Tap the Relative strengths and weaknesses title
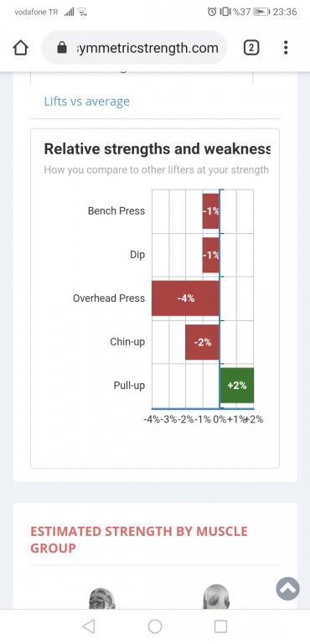 click(158, 148)
